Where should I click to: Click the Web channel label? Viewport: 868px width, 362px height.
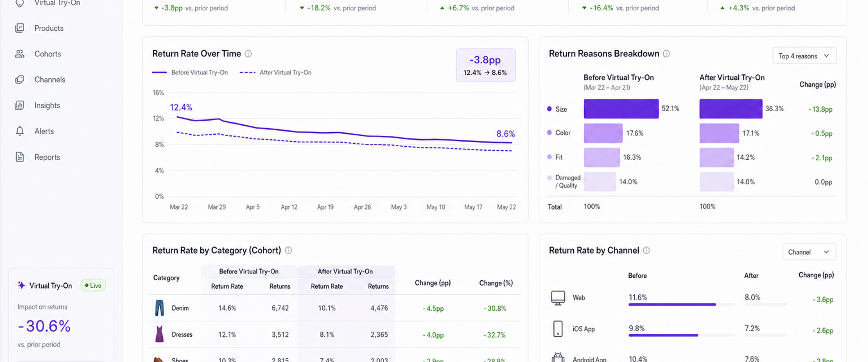tap(579, 298)
